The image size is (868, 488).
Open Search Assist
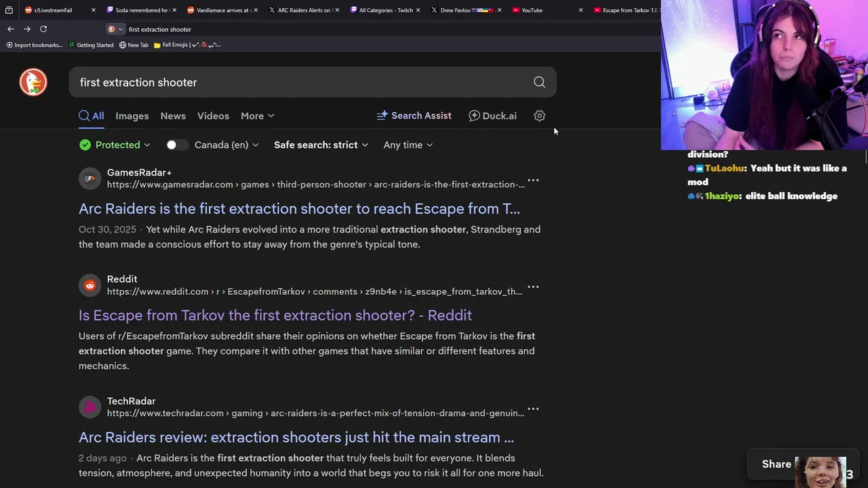[x=414, y=116]
